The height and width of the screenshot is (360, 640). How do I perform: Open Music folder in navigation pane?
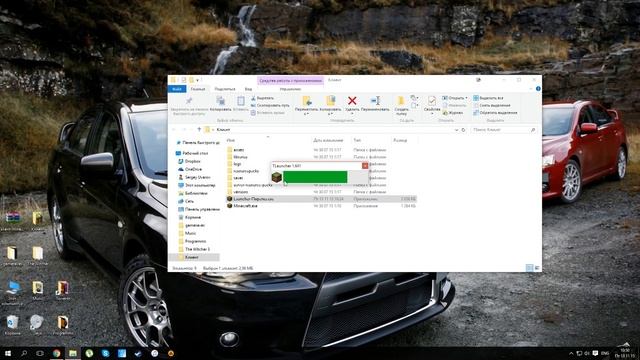coord(187,233)
